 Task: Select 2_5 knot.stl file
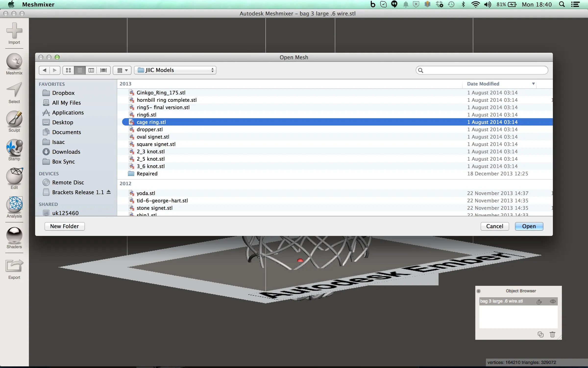coord(335,159)
